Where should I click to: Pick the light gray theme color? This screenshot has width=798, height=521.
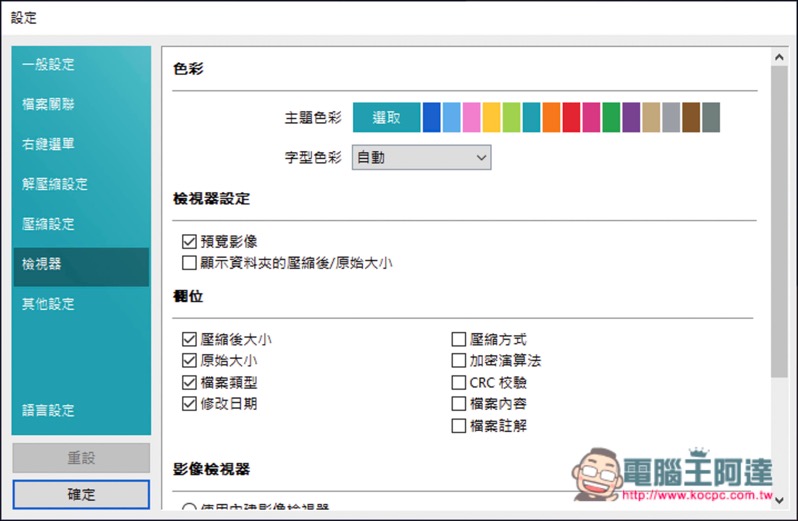pyautogui.click(x=671, y=118)
